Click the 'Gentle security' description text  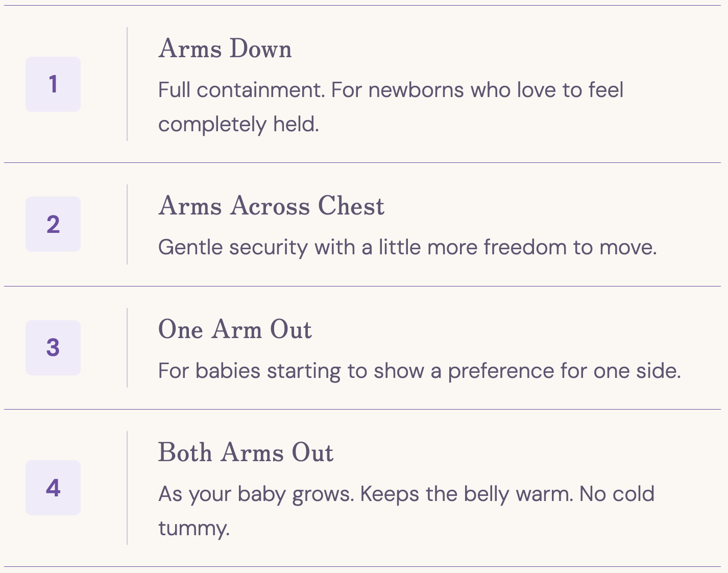click(x=407, y=247)
